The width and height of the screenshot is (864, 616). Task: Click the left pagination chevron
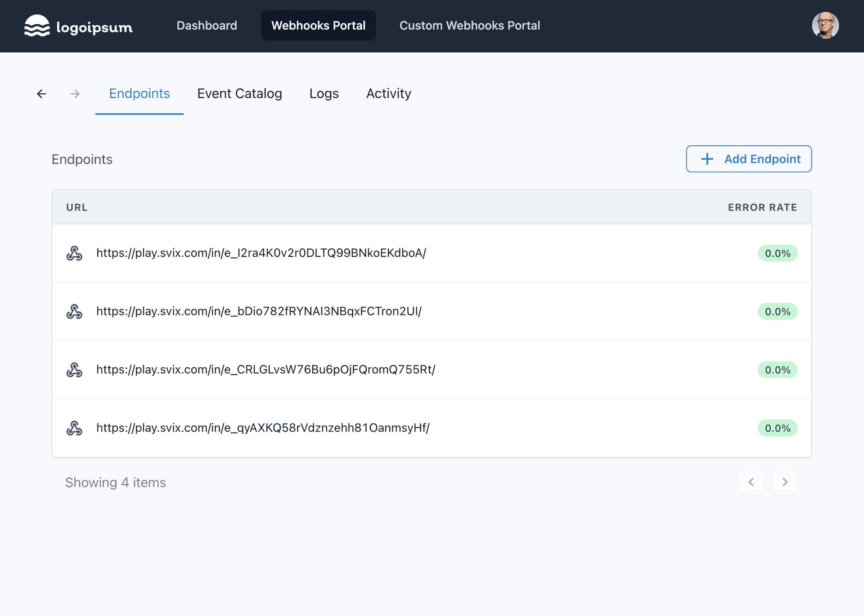tap(751, 482)
